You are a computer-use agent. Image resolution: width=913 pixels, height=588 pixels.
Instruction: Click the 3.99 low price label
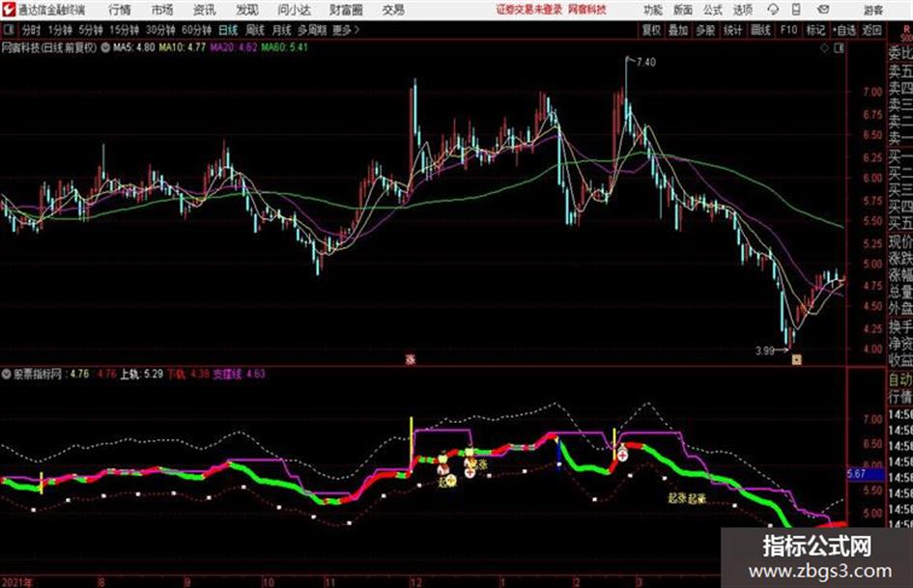[x=765, y=350]
